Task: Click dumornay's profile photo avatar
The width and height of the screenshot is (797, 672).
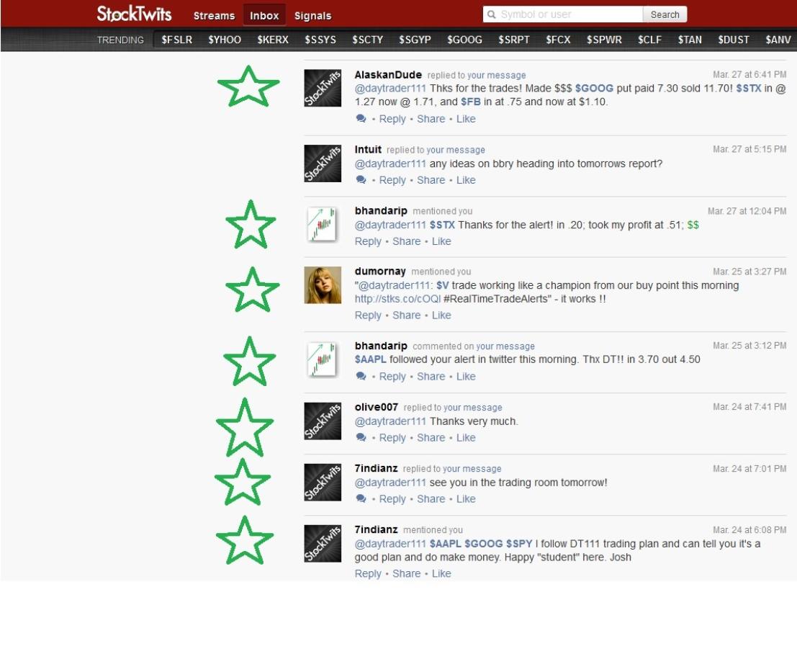Action: click(x=323, y=285)
